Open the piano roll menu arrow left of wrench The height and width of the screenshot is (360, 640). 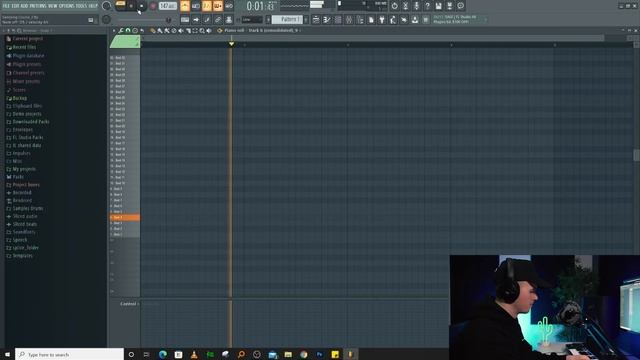(x=114, y=31)
